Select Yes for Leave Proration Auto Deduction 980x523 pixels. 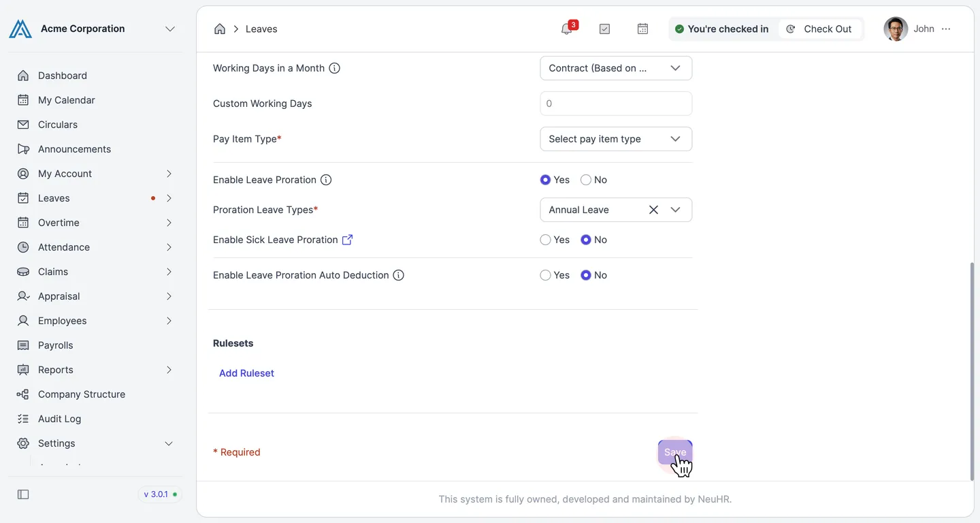tap(545, 275)
